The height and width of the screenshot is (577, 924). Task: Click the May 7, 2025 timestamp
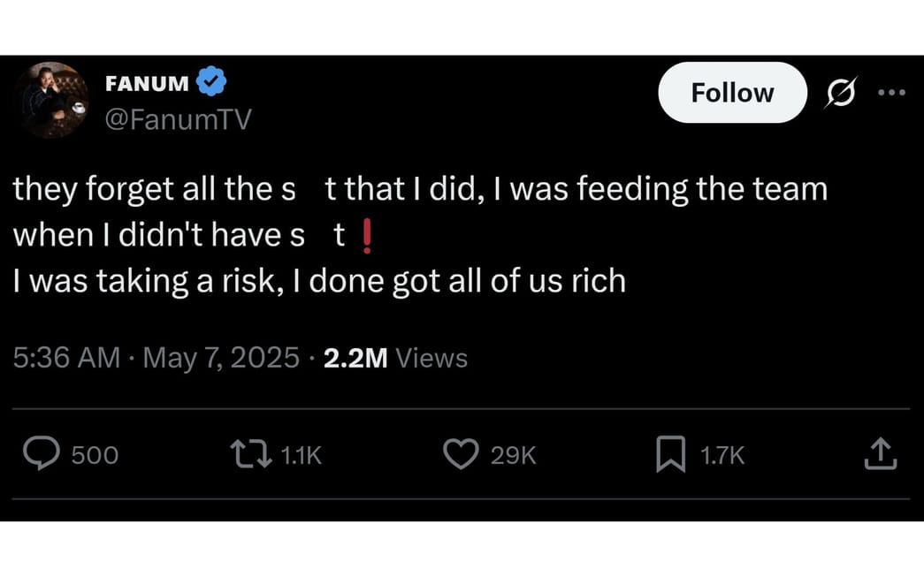(220, 358)
